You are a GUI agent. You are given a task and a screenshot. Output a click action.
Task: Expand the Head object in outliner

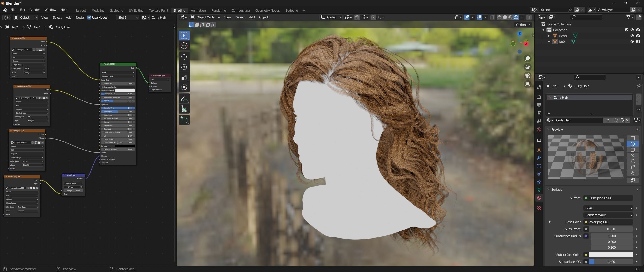click(549, 36)
